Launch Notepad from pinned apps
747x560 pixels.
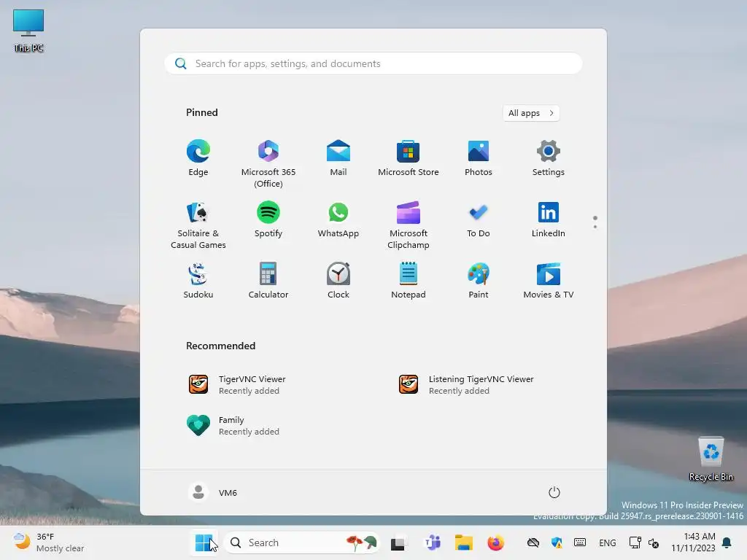[x=409, y=281]
